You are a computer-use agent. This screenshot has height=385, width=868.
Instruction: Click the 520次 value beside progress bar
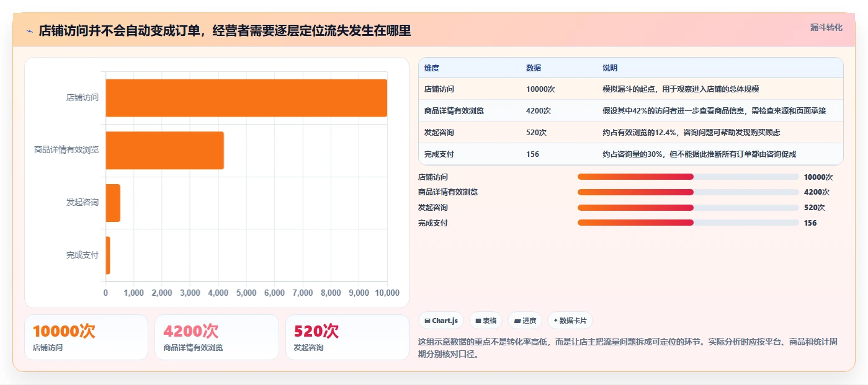point(815,208)
